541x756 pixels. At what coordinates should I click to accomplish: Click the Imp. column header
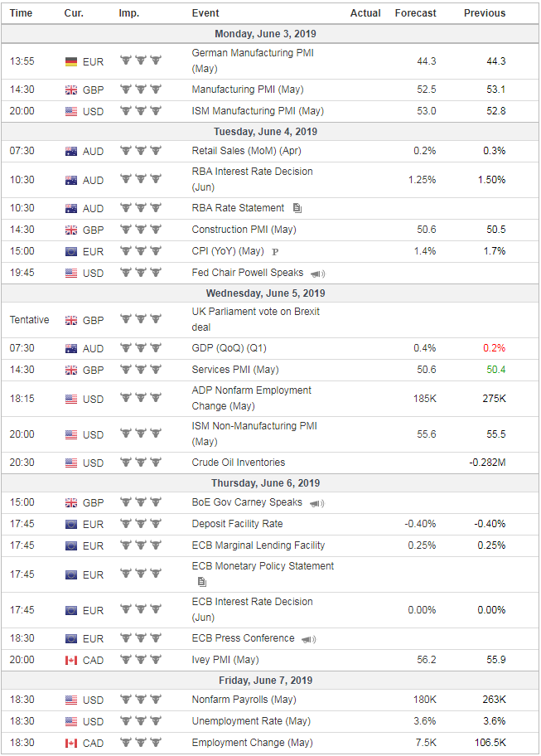[129, 13]
